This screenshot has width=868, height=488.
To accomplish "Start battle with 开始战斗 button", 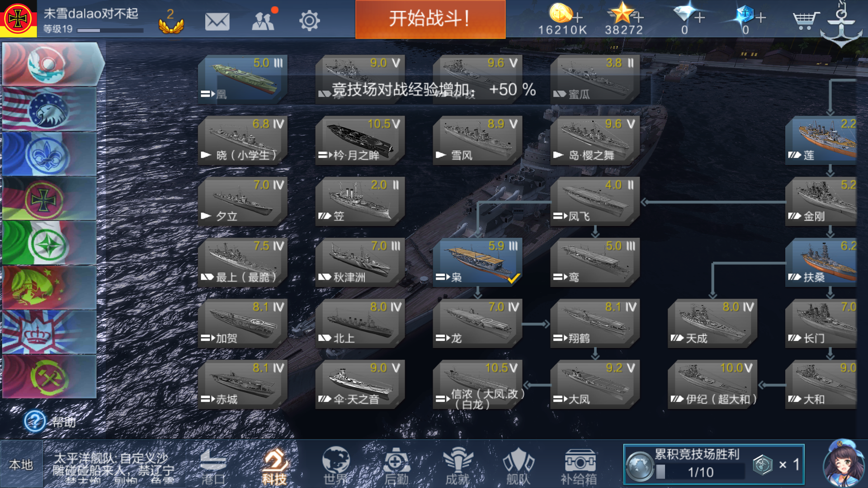I will point(430,19).
